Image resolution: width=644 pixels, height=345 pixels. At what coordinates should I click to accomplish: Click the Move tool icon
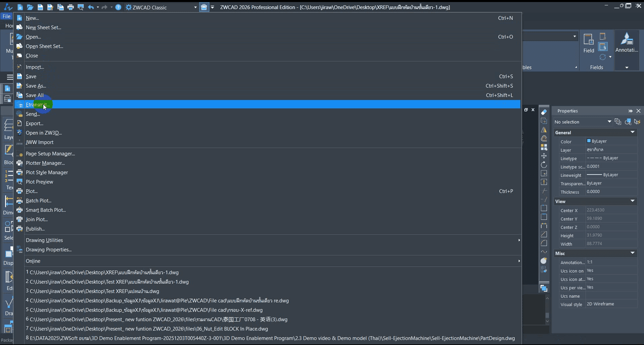pyautogui.click(x=544, y=156)
